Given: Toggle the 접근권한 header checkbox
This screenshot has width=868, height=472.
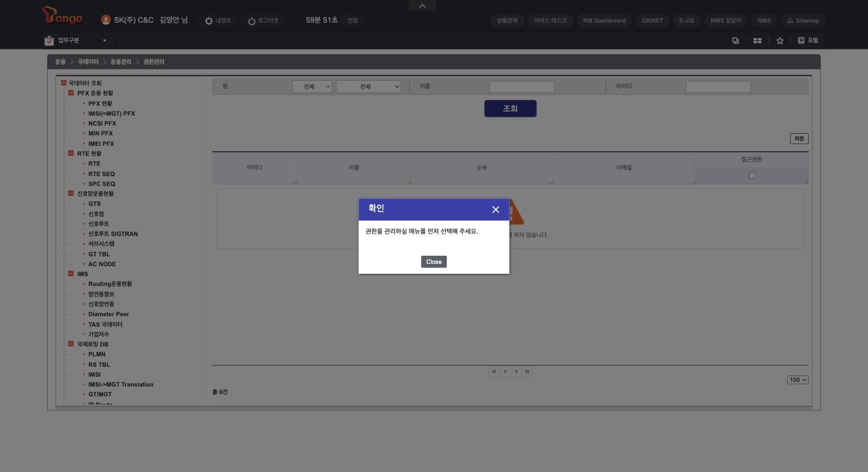Looking at the screenshot, I should (x=752, y=176).
